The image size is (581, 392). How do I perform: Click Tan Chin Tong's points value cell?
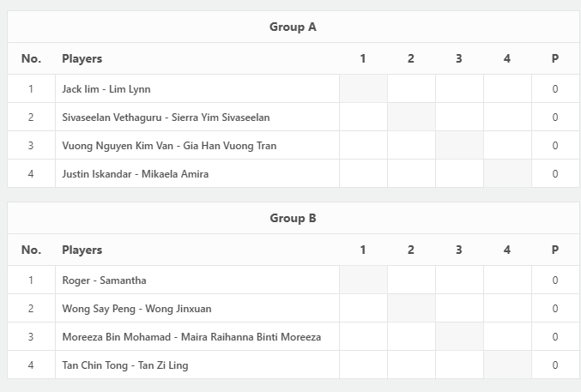555,365
